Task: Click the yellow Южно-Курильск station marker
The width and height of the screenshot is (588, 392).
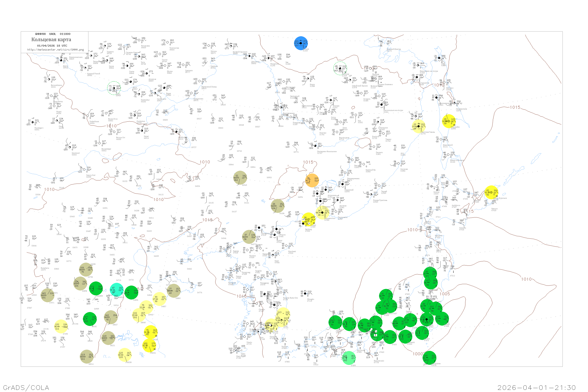Action: click(x=491, y=192)
